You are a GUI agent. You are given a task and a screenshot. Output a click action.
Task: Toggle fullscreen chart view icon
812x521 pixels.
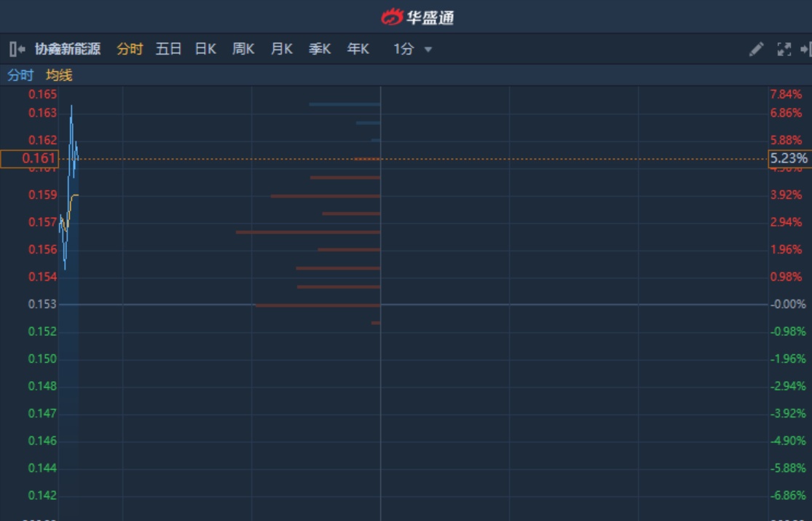pyautogui.click(x=784, y=49)
